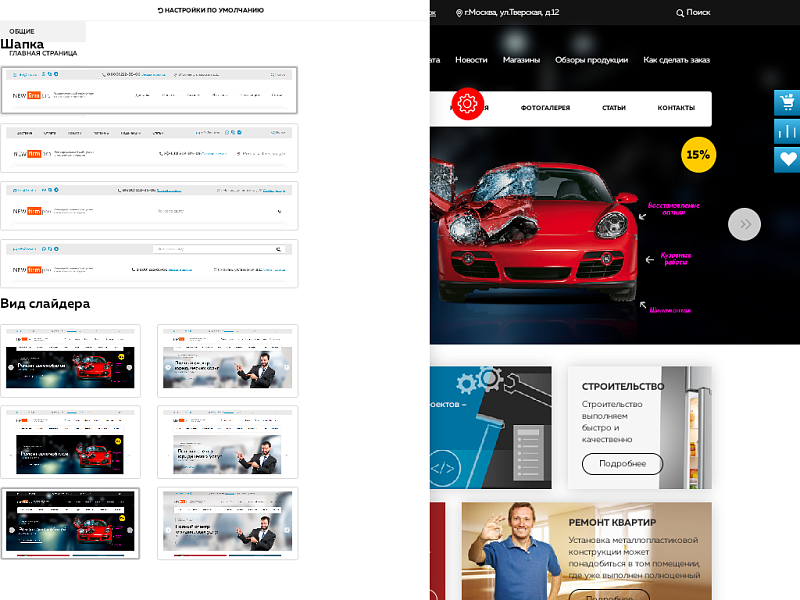800x600 pixels.
Task: Click the yellow 15% discount badge
Action: pos(698,155)
